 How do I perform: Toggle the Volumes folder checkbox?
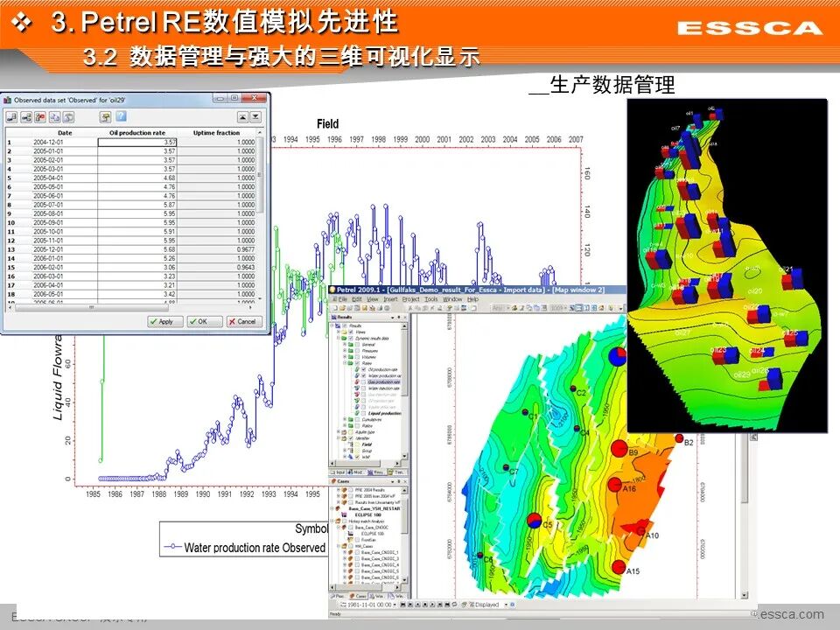pos(357,357)
